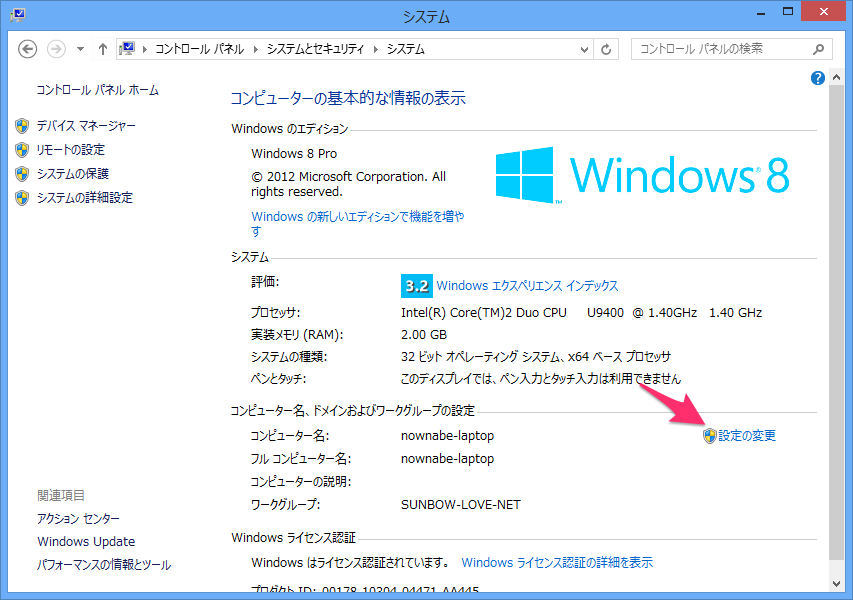Click the scrollbar up arrow
The image size is (853, 600).
tap(836, 78)
